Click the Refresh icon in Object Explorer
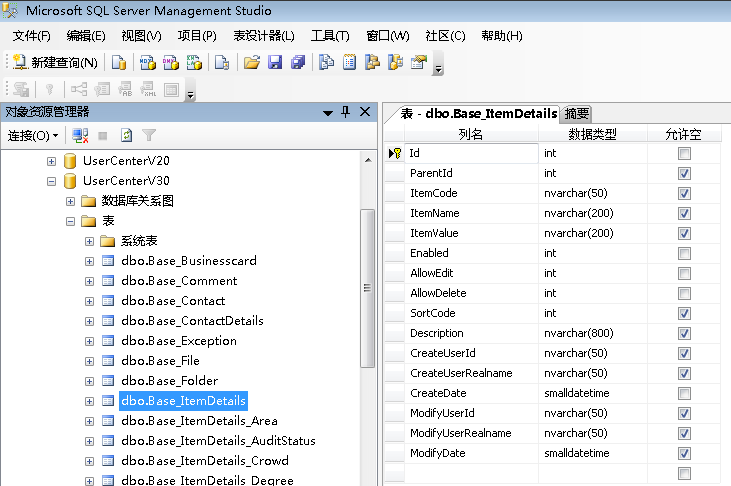This screenshot has height=486, width=731. 126,136
